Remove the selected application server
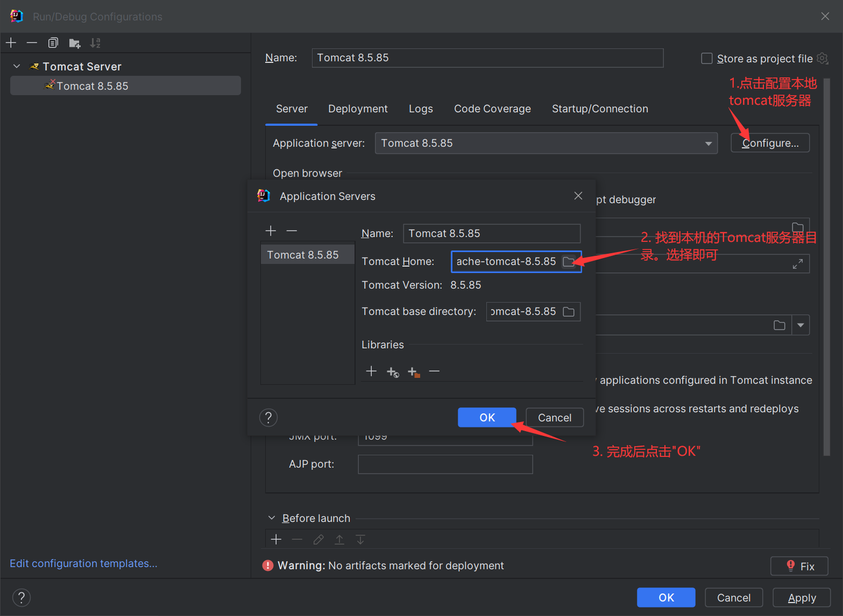The height and width of the screenshot is (616, 843). [292, 230]
